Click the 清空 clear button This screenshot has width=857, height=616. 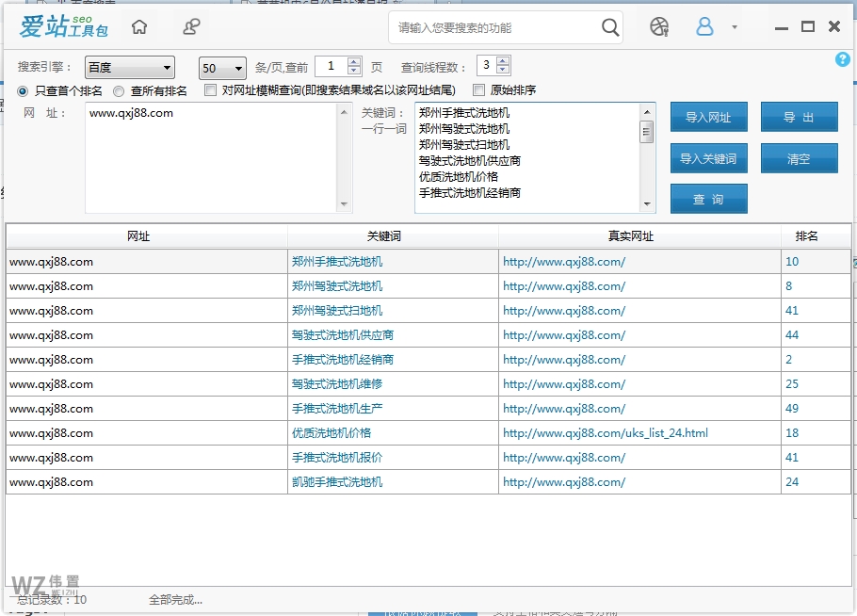pyautogui.click(x=799, y=158)
